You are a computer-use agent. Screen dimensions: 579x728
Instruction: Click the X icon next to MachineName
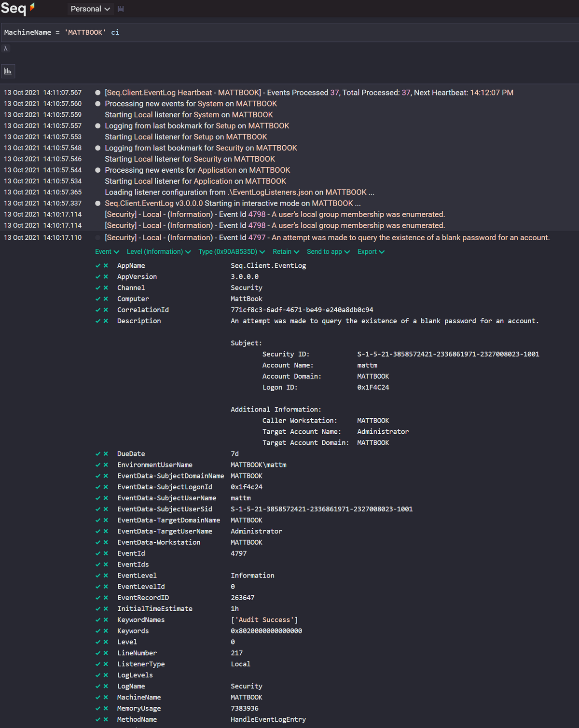(x=106, y=698)
